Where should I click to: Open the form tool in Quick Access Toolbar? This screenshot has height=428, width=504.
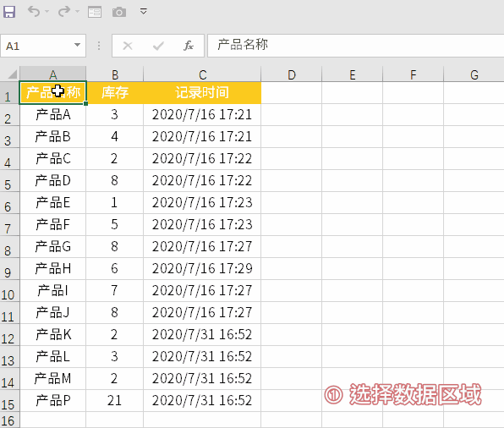pos(95,12)
